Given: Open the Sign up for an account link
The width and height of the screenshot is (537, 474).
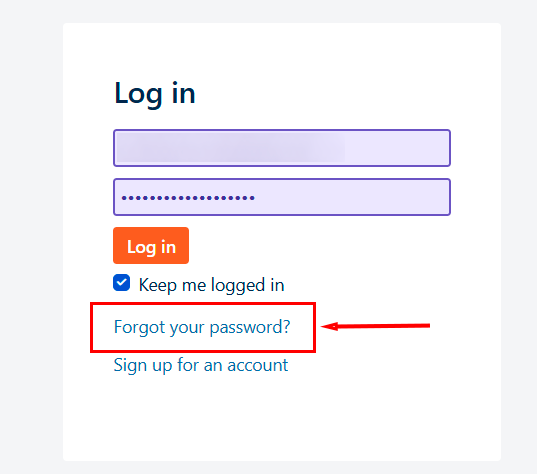Looking at the screenshot, I should click(201, 365).
